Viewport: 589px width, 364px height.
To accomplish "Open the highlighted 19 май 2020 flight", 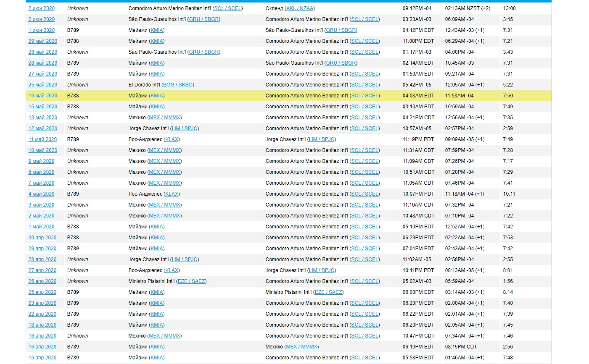I will (x=43, y=96).
